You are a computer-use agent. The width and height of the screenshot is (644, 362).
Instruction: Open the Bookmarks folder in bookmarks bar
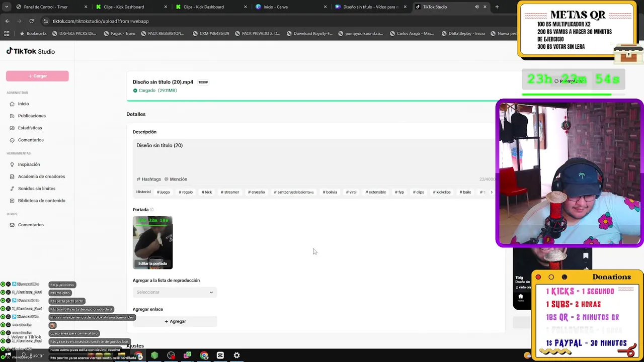click(33, 34)
